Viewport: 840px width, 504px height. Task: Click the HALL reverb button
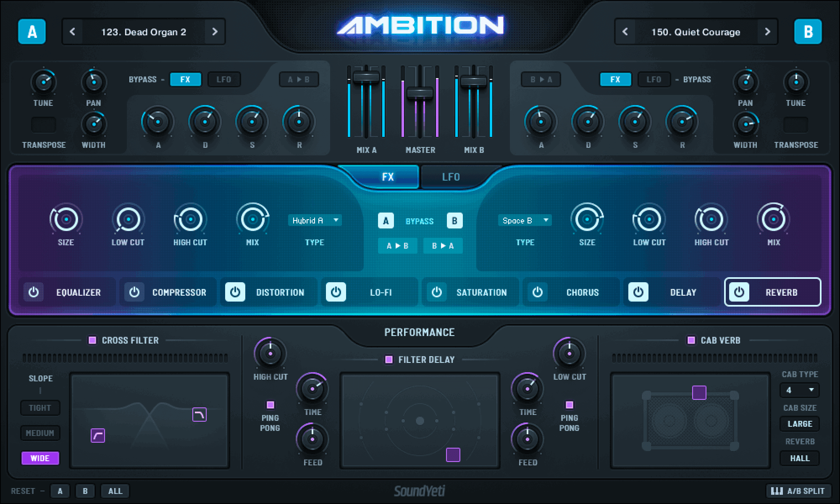click(x=800, y=458)
